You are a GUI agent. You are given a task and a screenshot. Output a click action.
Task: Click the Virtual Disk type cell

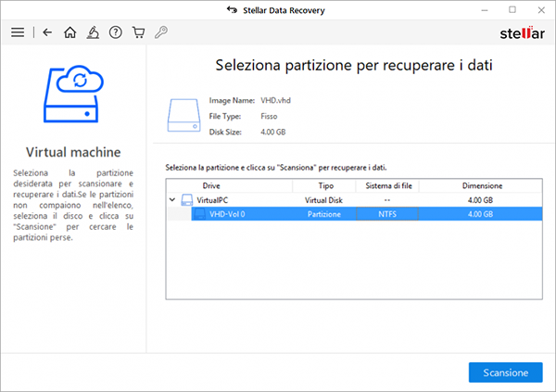[323, 200]
